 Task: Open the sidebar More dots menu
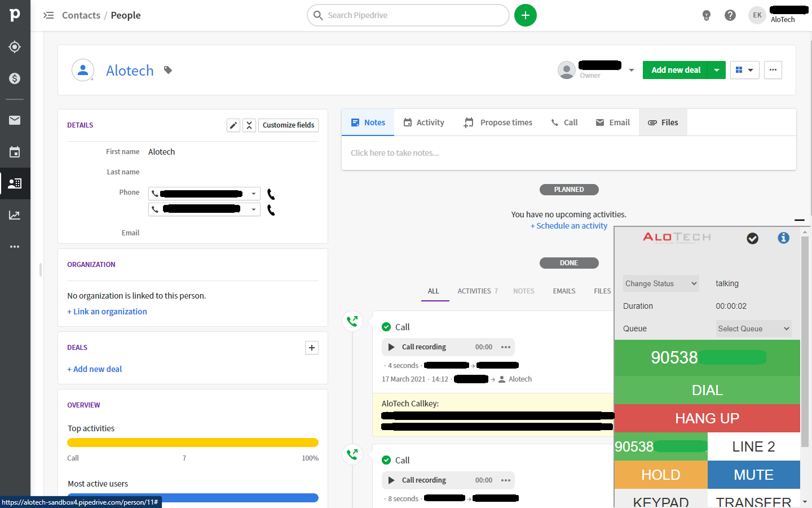click(15, 247)
